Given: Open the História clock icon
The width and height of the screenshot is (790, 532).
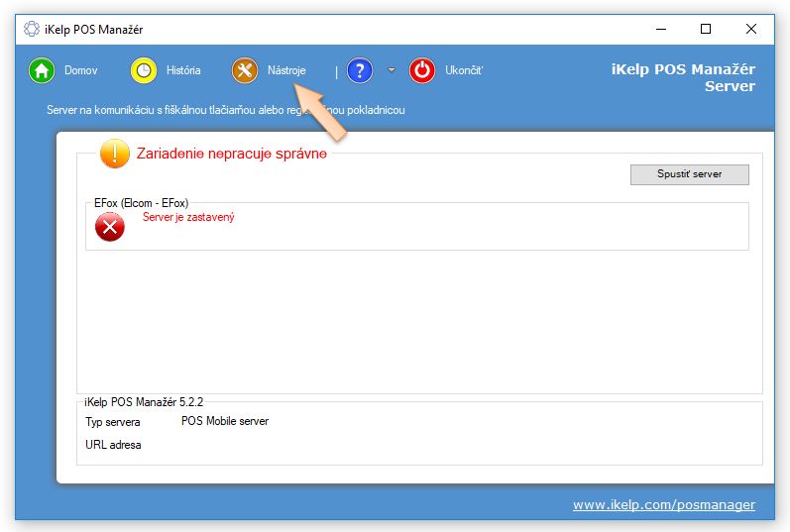Looking at the screenshot, I should click(144, 70).
